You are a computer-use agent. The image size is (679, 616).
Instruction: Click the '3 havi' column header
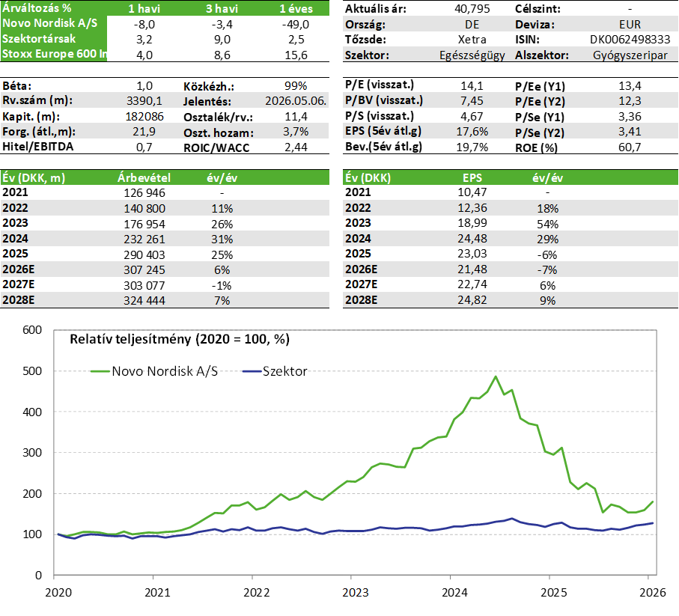[x=222, y=9]
